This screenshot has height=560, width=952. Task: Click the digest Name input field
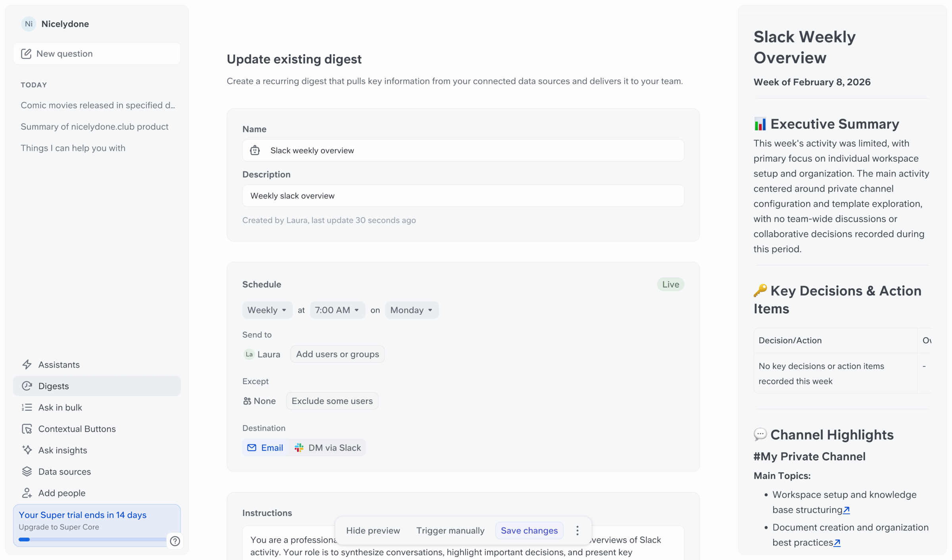pyautogui.click(x=463, y=150)
